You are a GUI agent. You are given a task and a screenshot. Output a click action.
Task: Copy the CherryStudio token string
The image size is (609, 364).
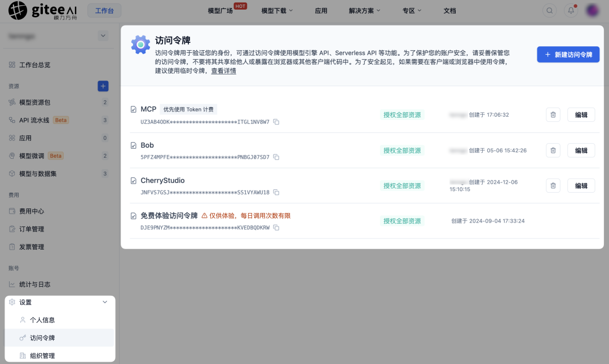[276, 193]
